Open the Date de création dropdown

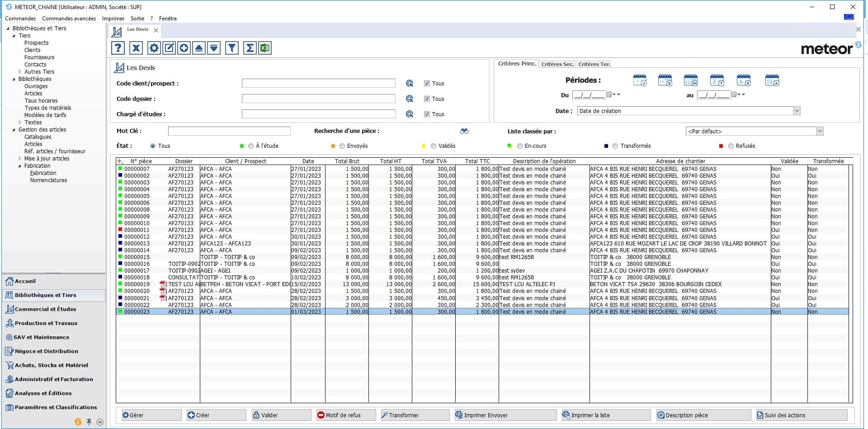pyautogui.click(x=797, y=111)
